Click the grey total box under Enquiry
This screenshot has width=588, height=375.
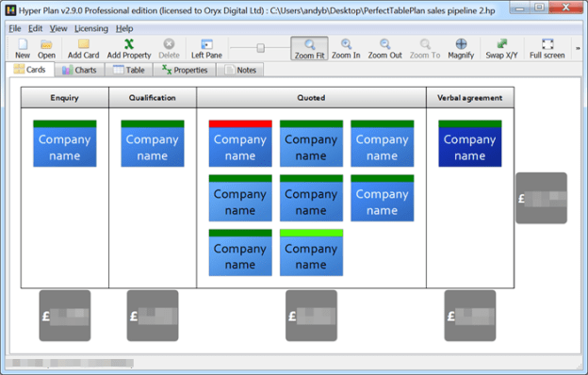pos(65,316)
